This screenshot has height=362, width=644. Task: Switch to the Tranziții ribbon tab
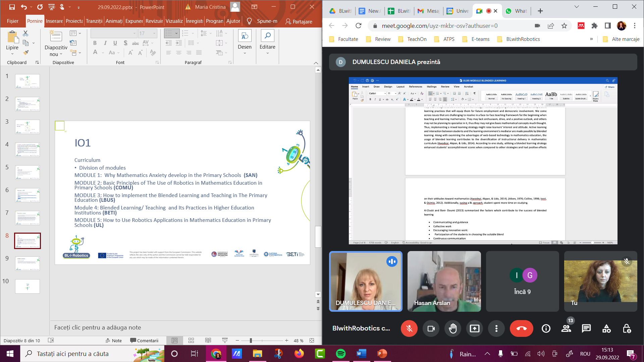coord(94,21)
